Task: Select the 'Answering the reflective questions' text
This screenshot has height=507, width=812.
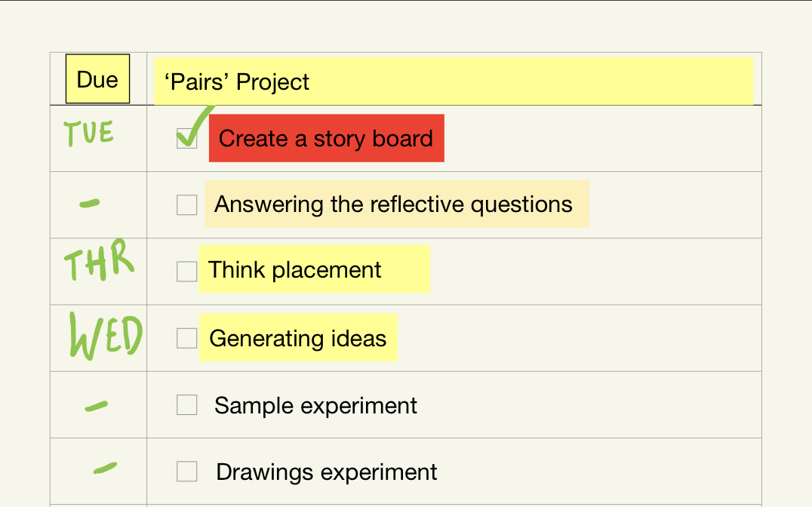Action: point(393,204)
